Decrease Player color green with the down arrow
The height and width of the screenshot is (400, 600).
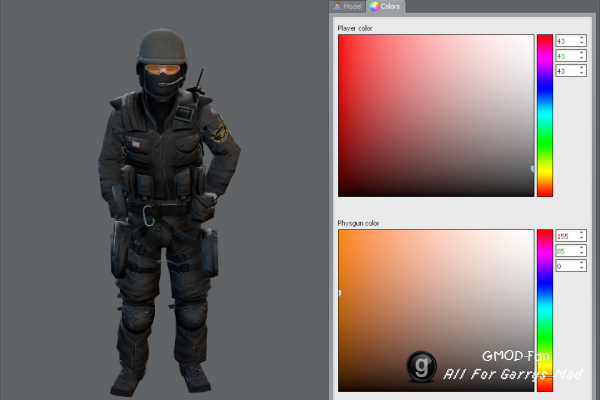pos(582,59)
